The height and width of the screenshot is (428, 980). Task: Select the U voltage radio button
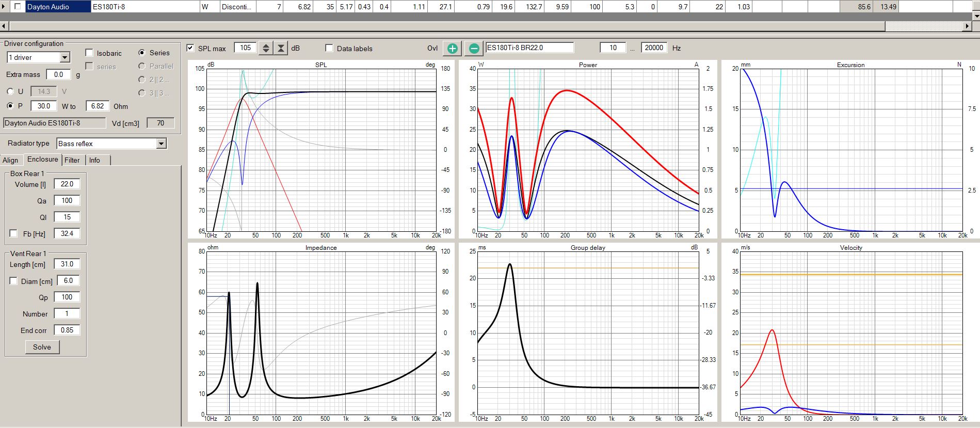click(10, 91)
